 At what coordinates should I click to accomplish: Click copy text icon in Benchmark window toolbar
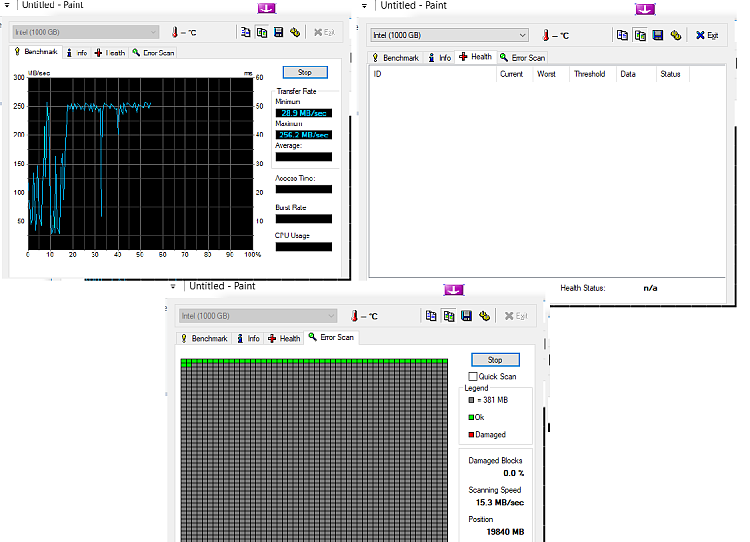pos(245,32)
